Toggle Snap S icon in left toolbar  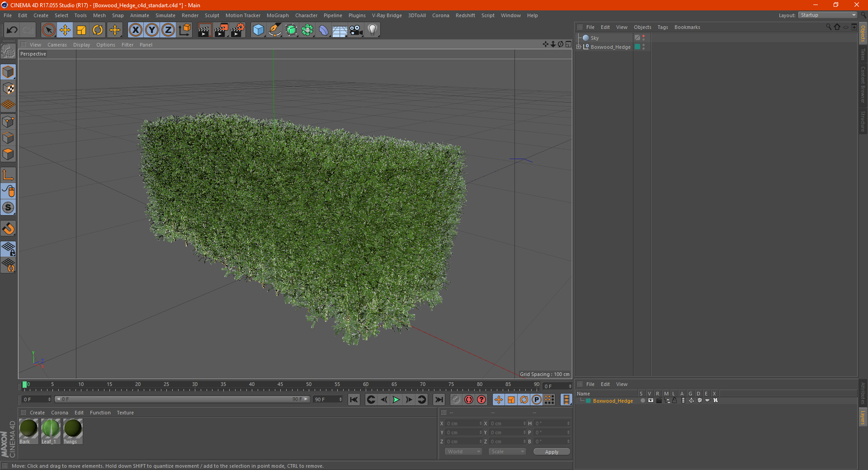(8, 207)
